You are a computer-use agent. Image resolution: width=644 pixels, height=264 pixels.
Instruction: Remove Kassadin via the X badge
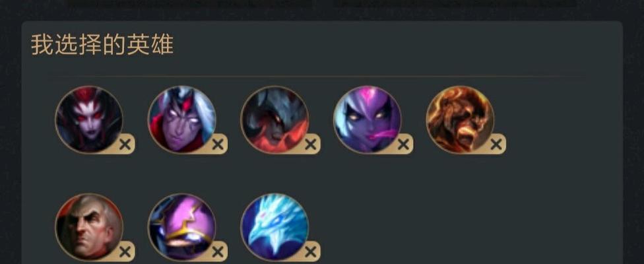tap(218, 251)
